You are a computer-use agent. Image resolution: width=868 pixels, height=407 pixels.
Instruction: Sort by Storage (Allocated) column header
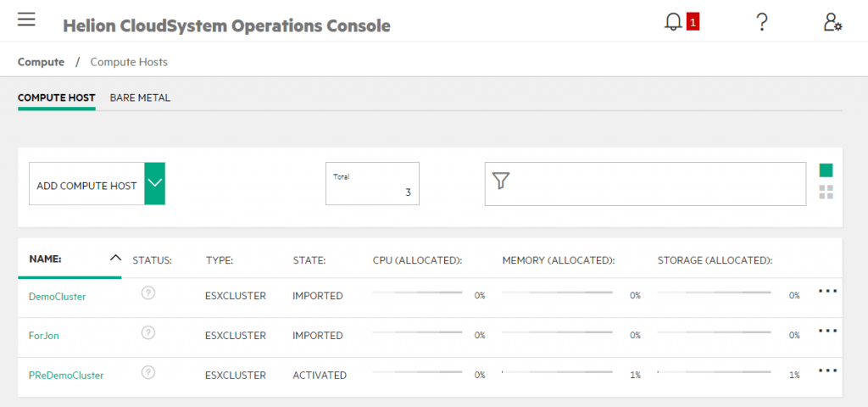coord(715,259)
